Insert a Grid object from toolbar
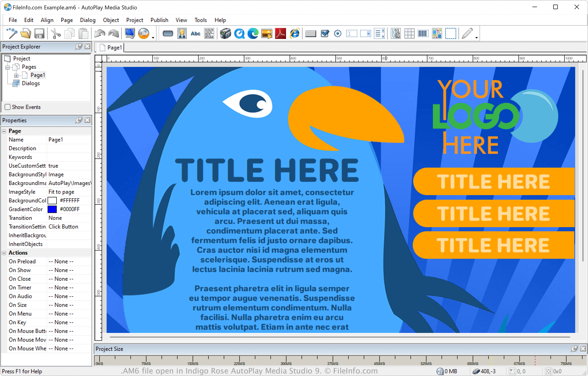This screenshot has height=376, width=588. click(410, 33)
